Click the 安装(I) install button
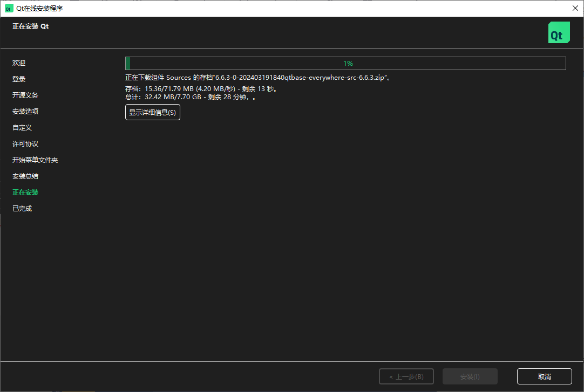Image resolution: width=584 pixels, height=392 pixels. pyautogui.click(x=470, y=376)
